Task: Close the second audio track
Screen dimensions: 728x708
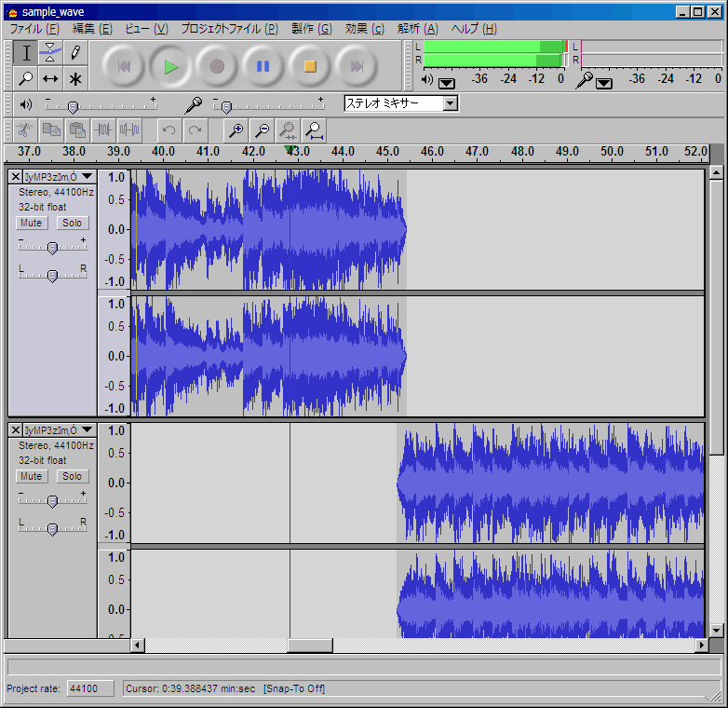Action: coord(15,429)
